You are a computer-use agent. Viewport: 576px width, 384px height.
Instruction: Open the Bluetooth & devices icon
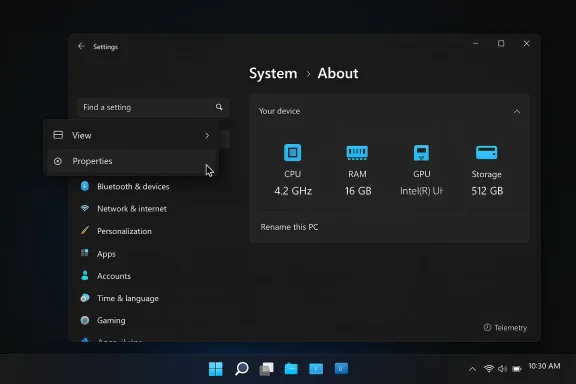[85, 186]
